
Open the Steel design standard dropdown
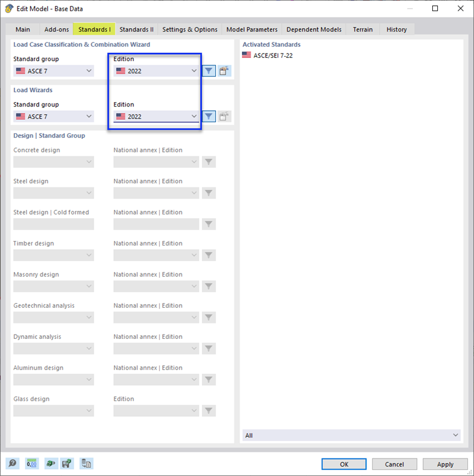point(54,193)
